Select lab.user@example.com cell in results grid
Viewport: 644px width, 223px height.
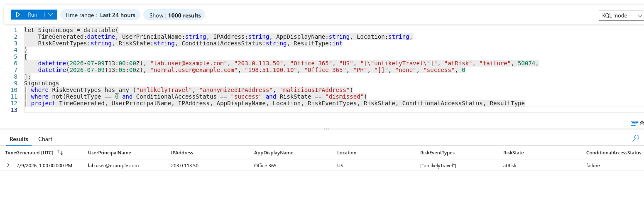113,165
